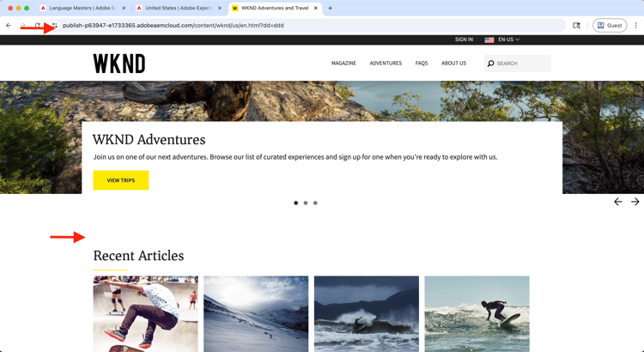Click the WKND logo

(119, 64)
